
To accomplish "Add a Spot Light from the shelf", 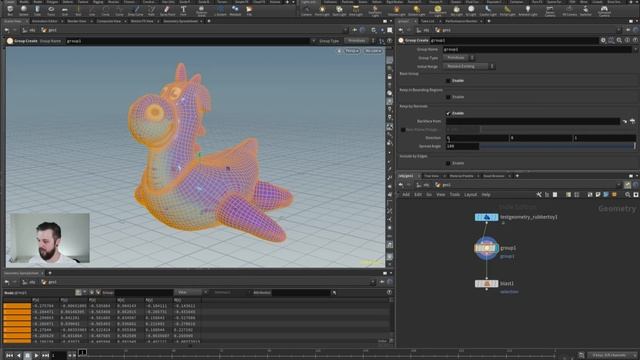I will tap(339, 11).
